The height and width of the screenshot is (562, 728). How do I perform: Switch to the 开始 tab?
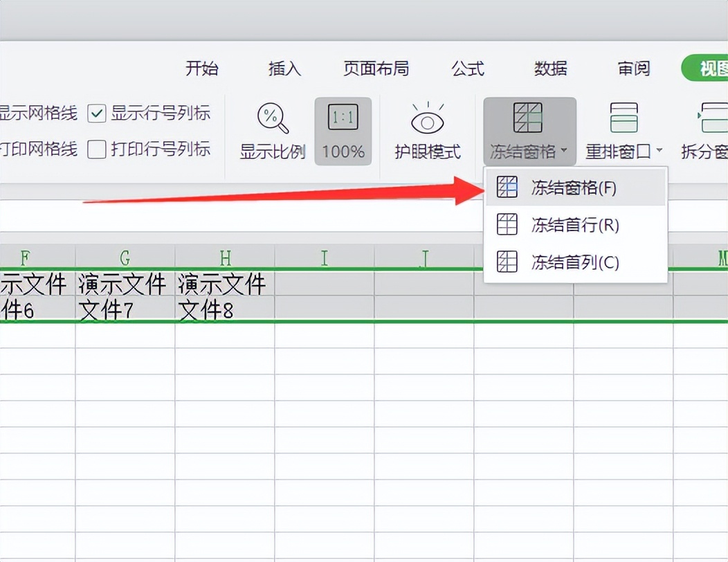click(x=202, y=69)
